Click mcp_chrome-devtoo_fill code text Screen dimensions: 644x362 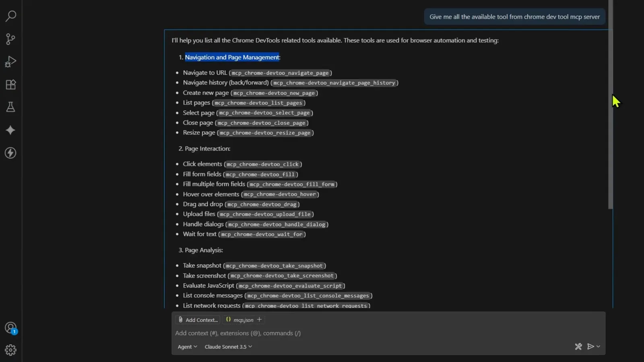coord(260,174)
